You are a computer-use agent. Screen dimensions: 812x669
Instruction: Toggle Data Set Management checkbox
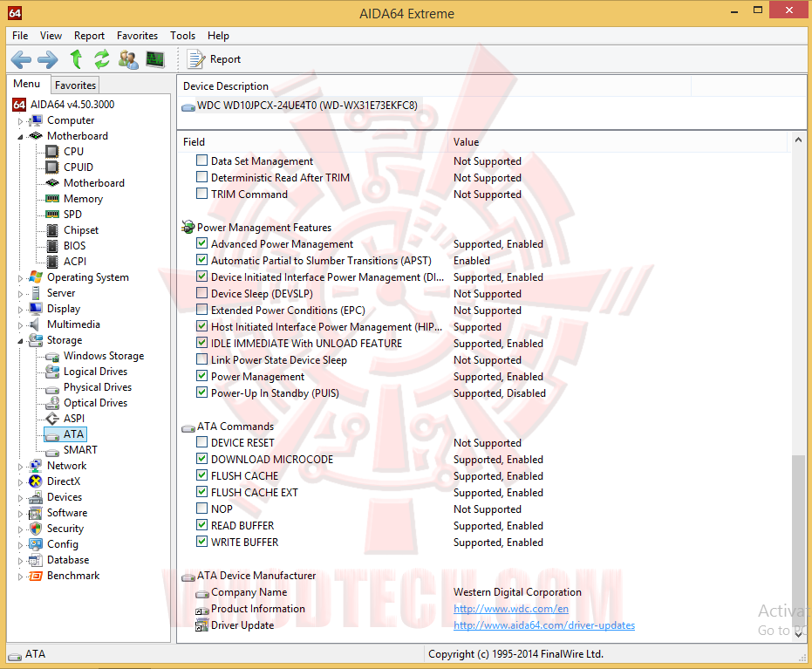(202, 160)
